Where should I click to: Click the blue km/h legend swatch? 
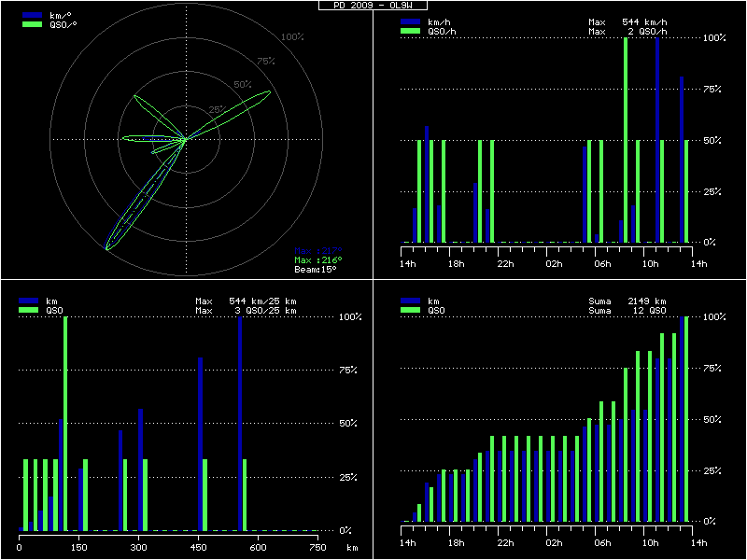[x=410, y=21]
